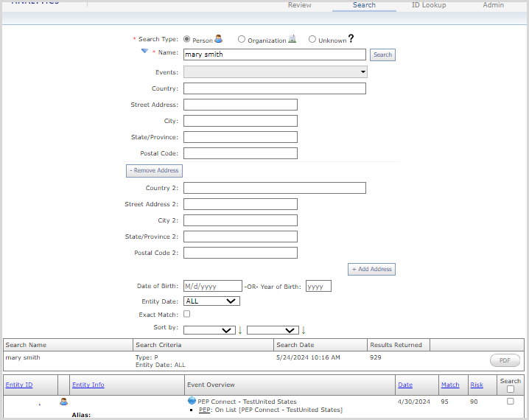The image size is (529, 420).
Task: Switch to the Search tab
Action: coord(364,5)
